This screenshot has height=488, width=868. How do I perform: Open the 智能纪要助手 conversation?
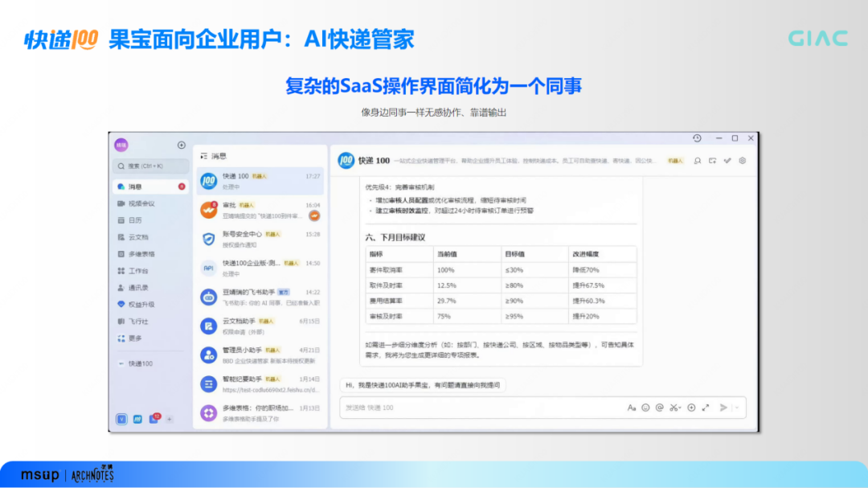tap(260, 384)
